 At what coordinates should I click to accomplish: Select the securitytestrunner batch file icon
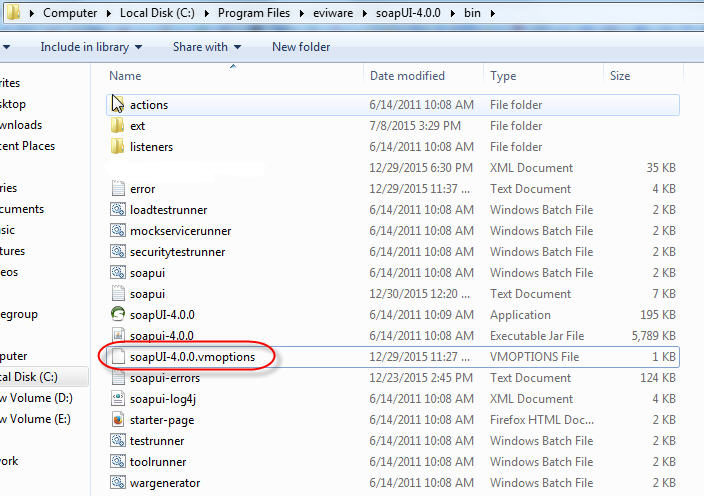(118, 251)
